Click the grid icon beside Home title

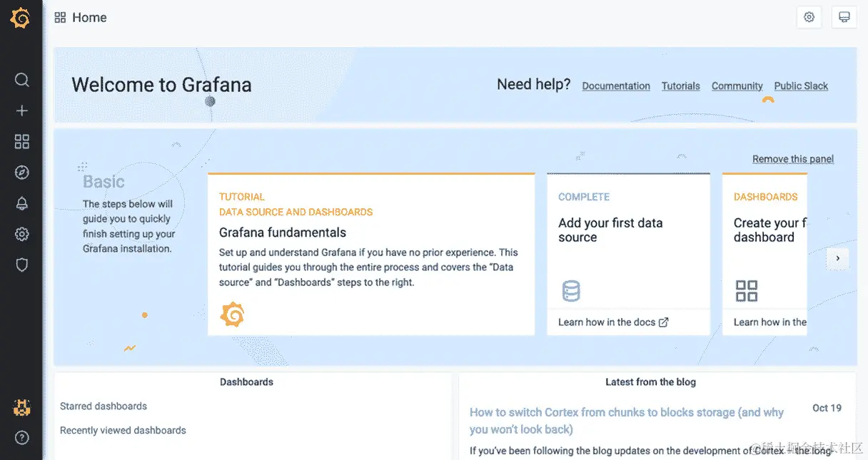[x=60, y=18]
